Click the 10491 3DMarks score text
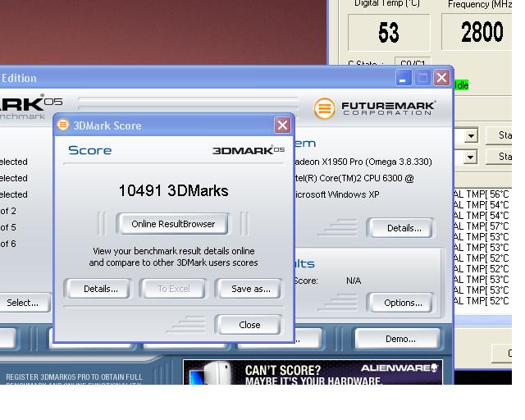This screenshot has height=420, width=525. click(173, 190)
